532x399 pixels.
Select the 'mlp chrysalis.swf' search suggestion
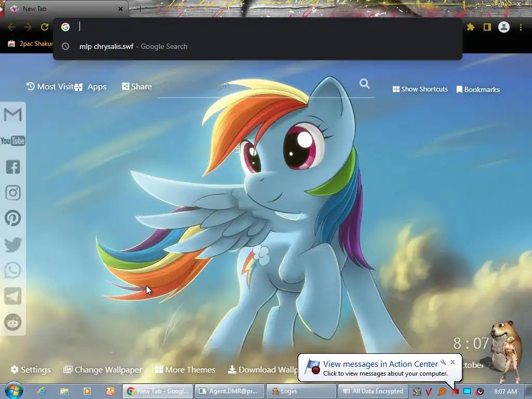pos(258,46)
